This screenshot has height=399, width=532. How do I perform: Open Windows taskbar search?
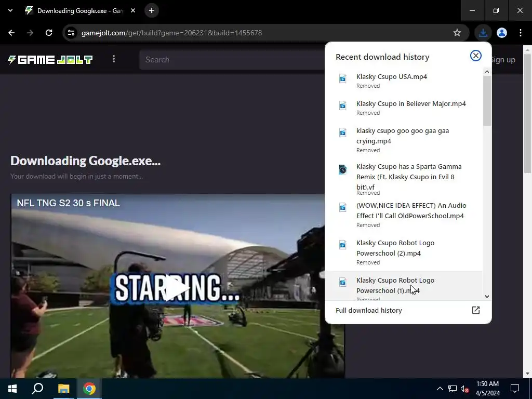(x=37, y=389)
